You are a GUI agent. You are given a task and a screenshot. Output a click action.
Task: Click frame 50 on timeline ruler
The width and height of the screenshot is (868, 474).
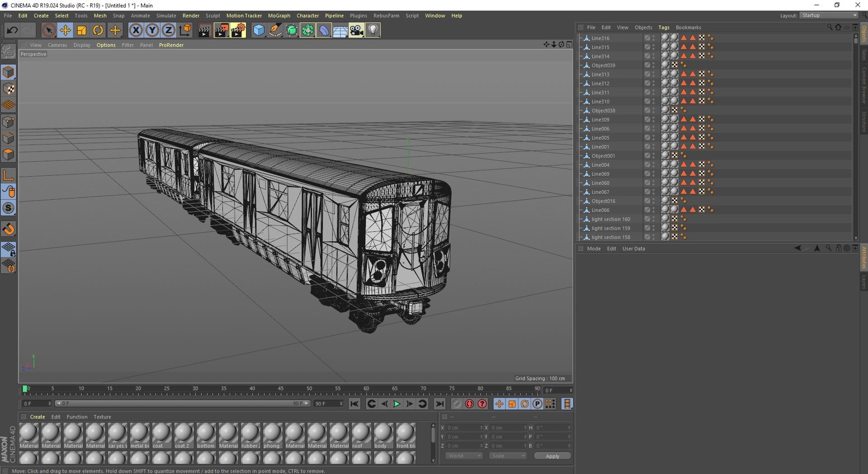tap(309, 389)
